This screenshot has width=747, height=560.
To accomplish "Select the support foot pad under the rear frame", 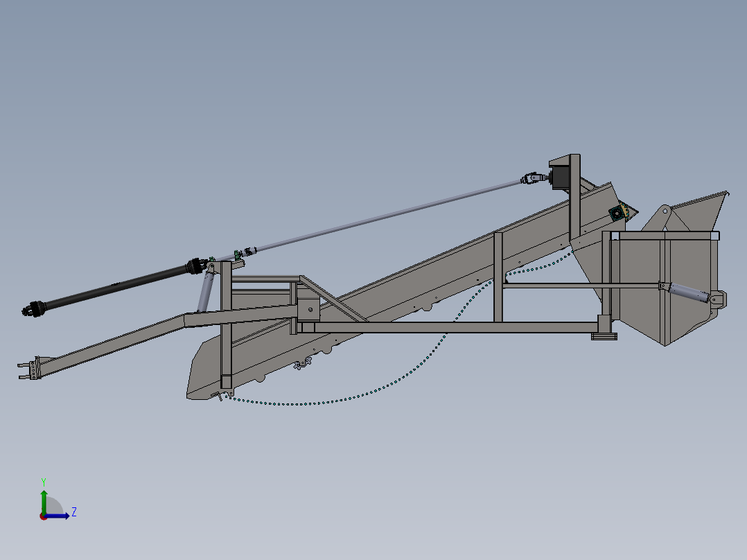I will point(604,336).
